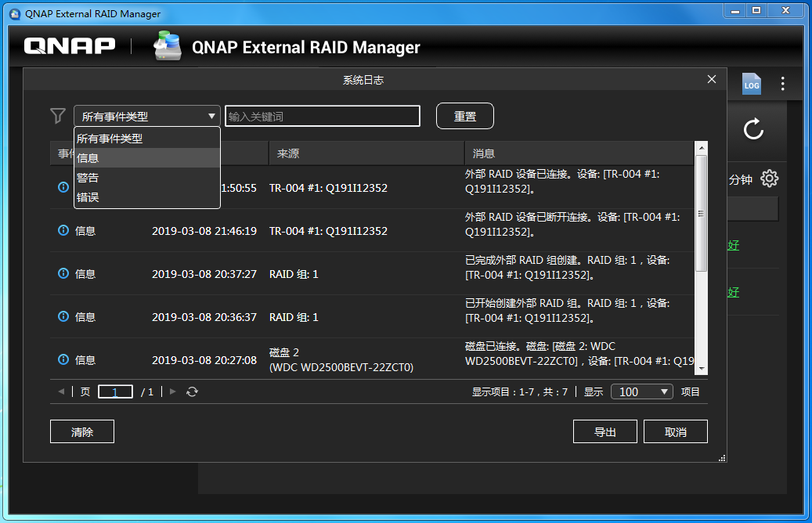Viewport: 812px width, 523px height.
Task: Close the 系统日志 dialog
Action: point(712,79)
